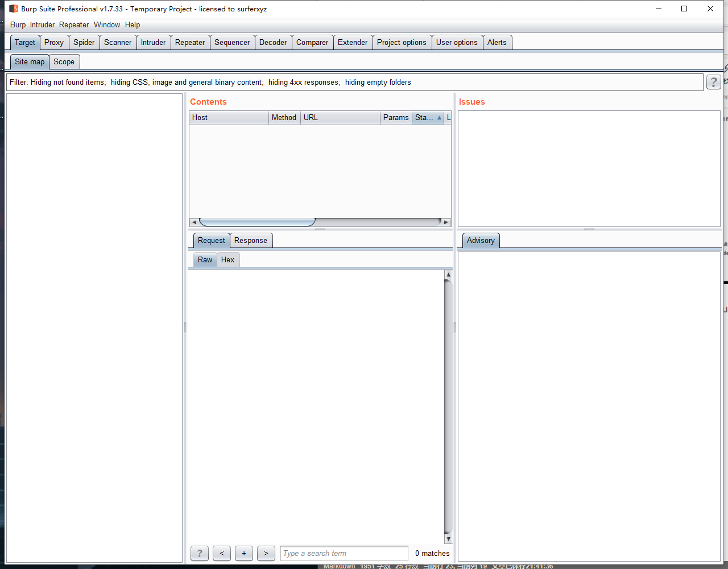728x569 pixels.
Task: Open the Project options tab
Action: [x=402, y=43]
